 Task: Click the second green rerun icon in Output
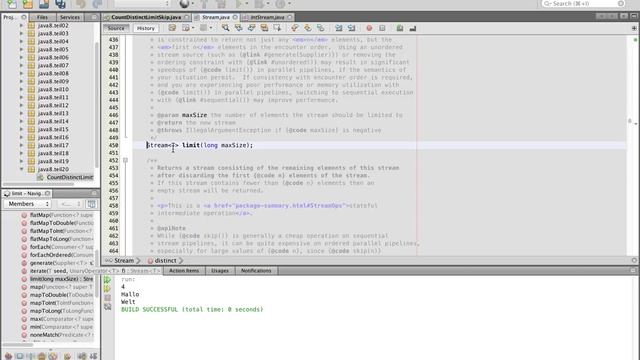107,289
